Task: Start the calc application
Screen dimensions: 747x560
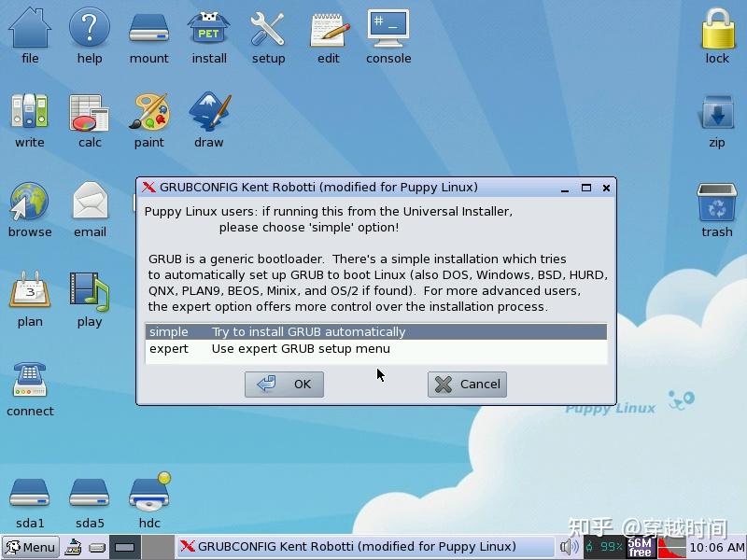Action: [x=89, y=114]
